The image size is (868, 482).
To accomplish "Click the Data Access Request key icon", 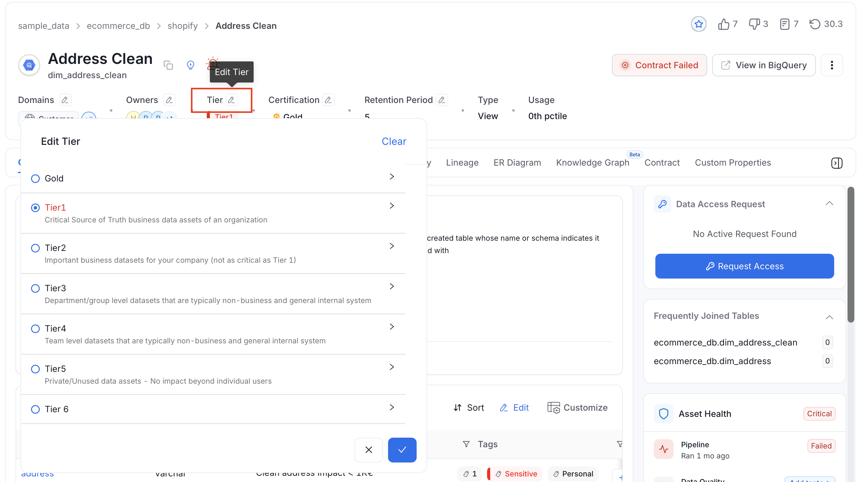I will (x=662, y=204).
